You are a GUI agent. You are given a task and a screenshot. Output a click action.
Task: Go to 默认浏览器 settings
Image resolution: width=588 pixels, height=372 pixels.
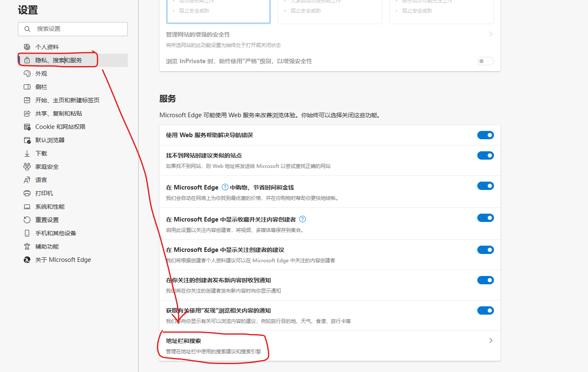(73, 140)
